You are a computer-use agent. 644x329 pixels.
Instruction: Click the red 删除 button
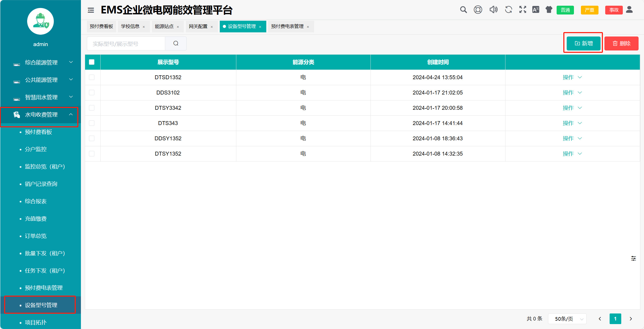621,43
